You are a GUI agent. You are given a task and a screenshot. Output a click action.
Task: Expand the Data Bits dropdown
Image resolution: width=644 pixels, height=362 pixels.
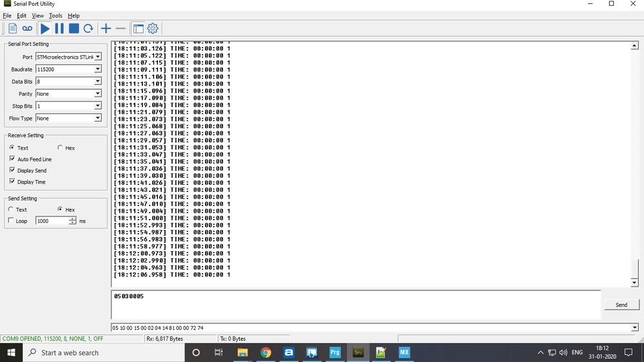pos(98,81)
